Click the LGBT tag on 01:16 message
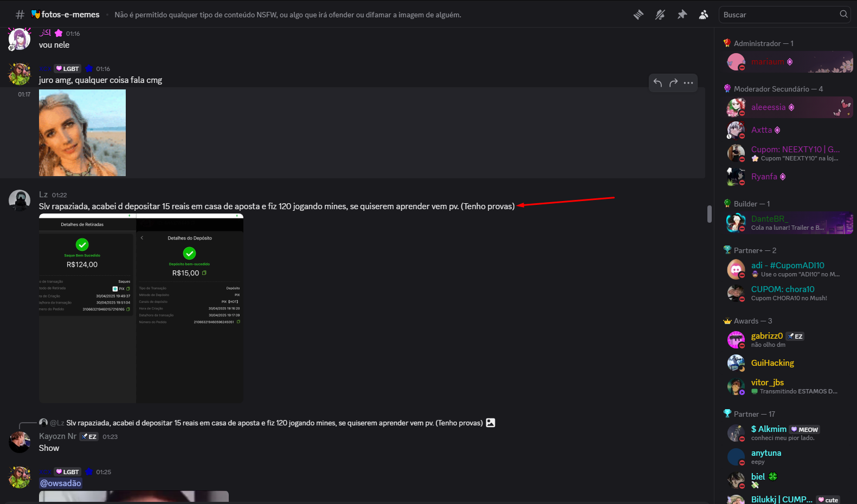857x504 pixels. click(x=68, y=69)
